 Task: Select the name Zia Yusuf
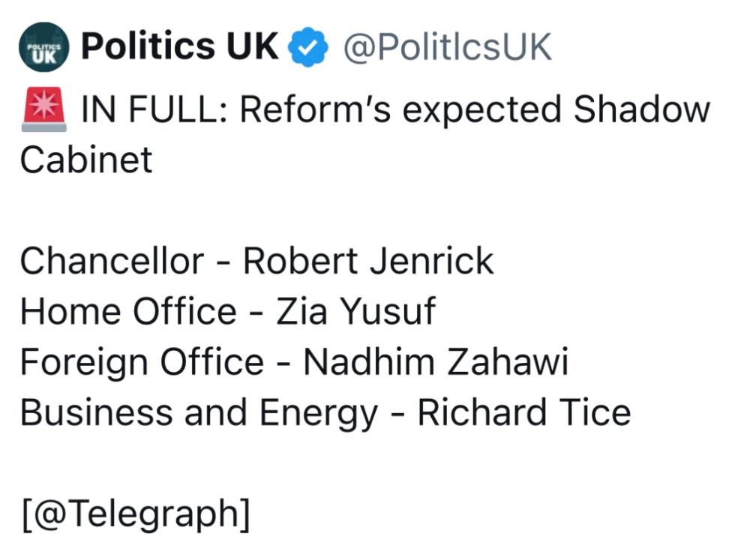click(x=355, y=312)
